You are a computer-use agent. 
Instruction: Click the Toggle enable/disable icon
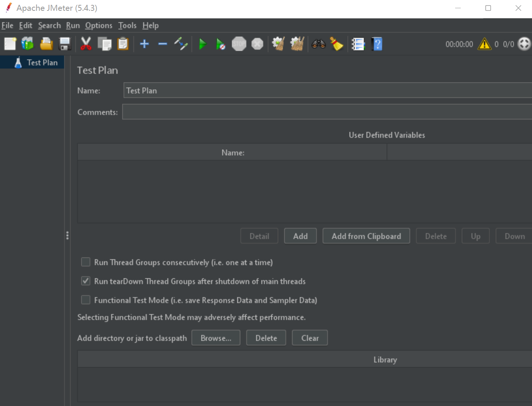[x=181, y=44]
